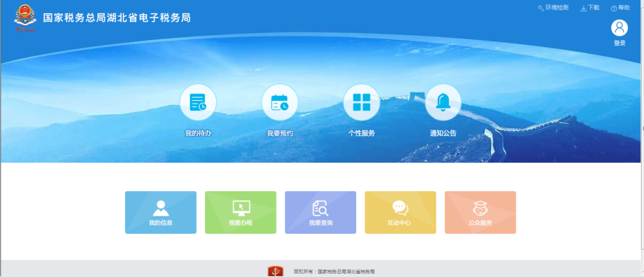Click the 登录 user avatar icon
The width and height of the screenshot is (644, 278).
(x=620, y=28)
